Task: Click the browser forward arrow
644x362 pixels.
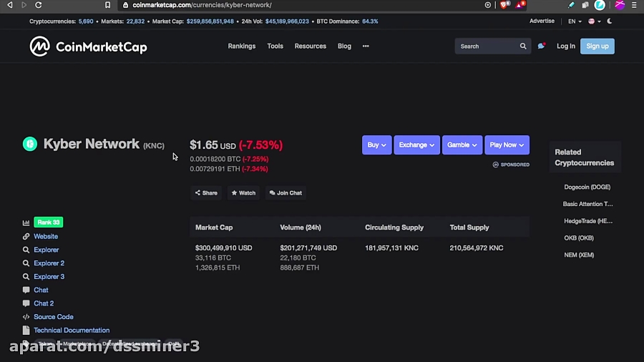Action: [24, 5]
